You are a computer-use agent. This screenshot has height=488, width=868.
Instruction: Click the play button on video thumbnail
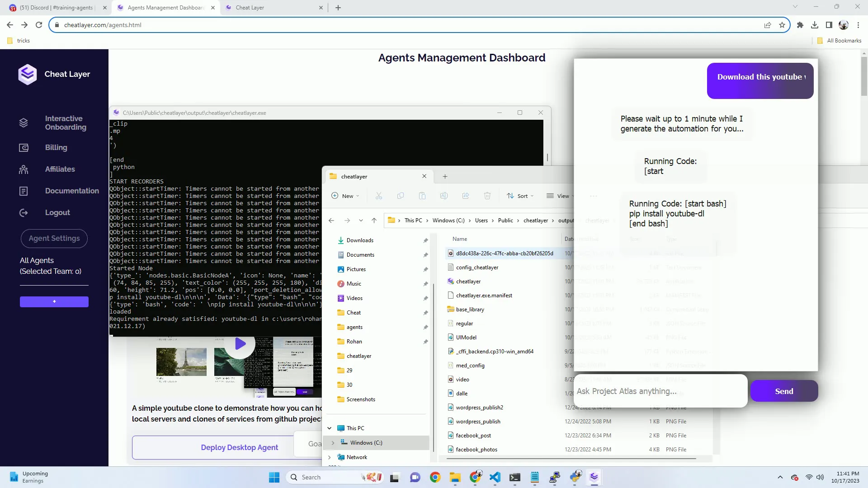point(241,343)
